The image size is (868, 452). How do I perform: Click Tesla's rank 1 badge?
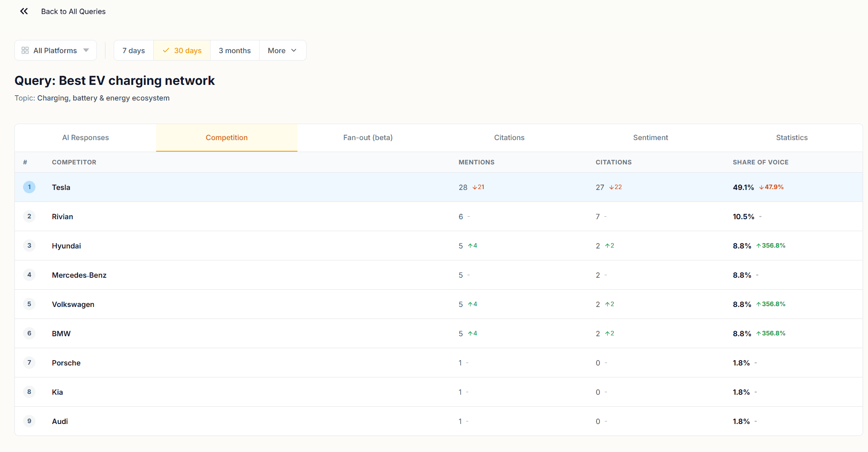click(x=29, y=187)
